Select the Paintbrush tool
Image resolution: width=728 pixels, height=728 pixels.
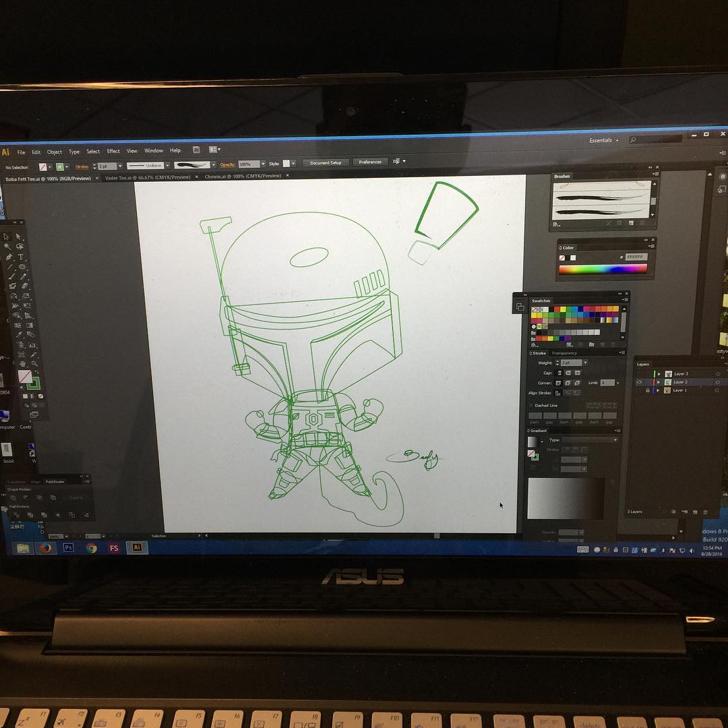click(x=11, y=276)
